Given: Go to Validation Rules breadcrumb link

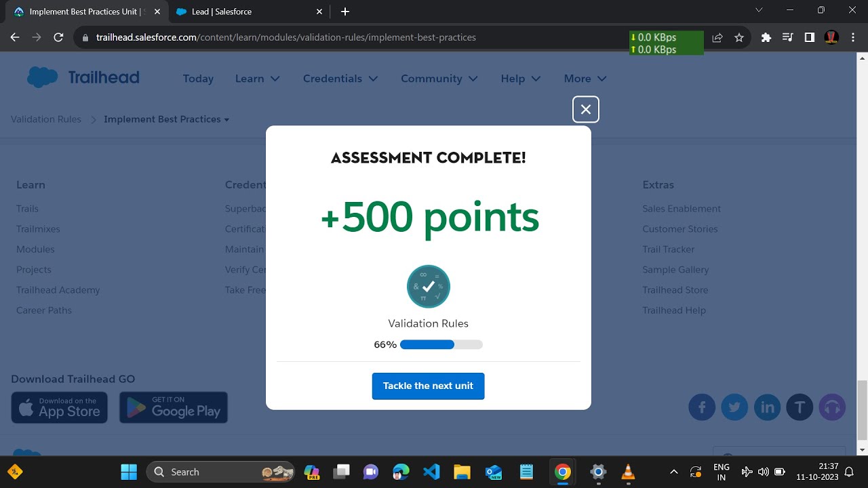Looking at the screenshot, I should [x=46, y=119].
